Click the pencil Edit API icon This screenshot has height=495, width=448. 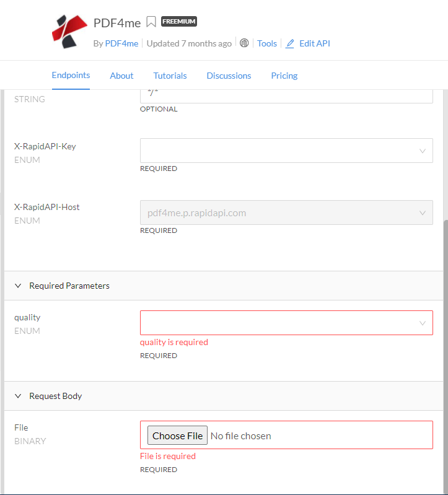click(x=290, y=43)
